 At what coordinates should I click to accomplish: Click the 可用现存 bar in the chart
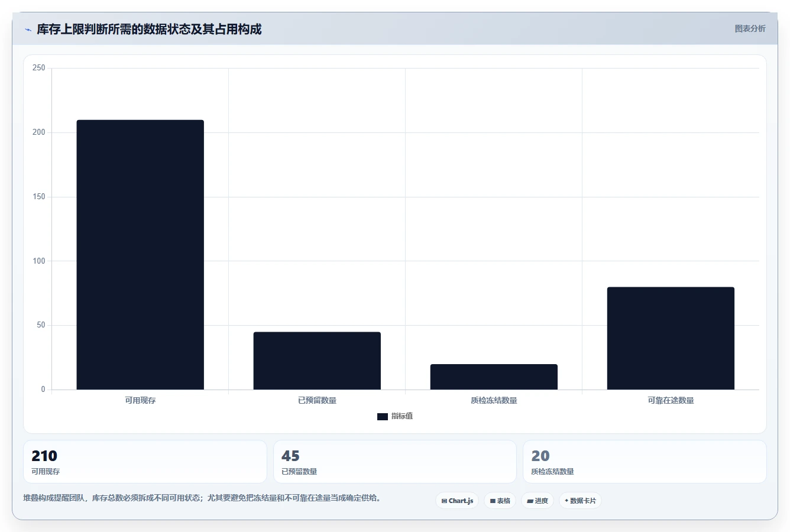tap(140, 255)
